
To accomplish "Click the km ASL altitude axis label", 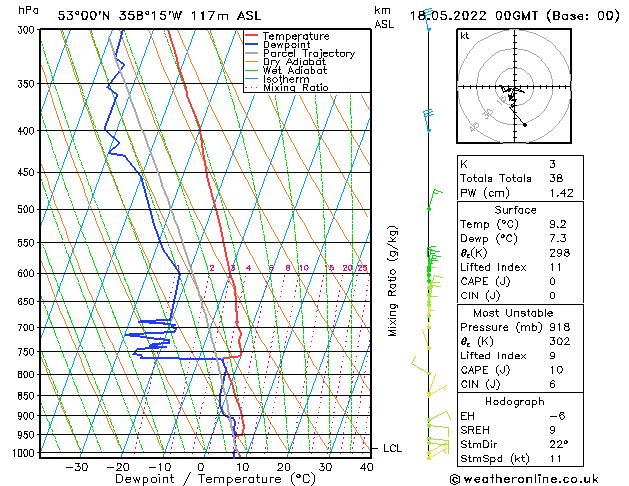I will point(384,17).
